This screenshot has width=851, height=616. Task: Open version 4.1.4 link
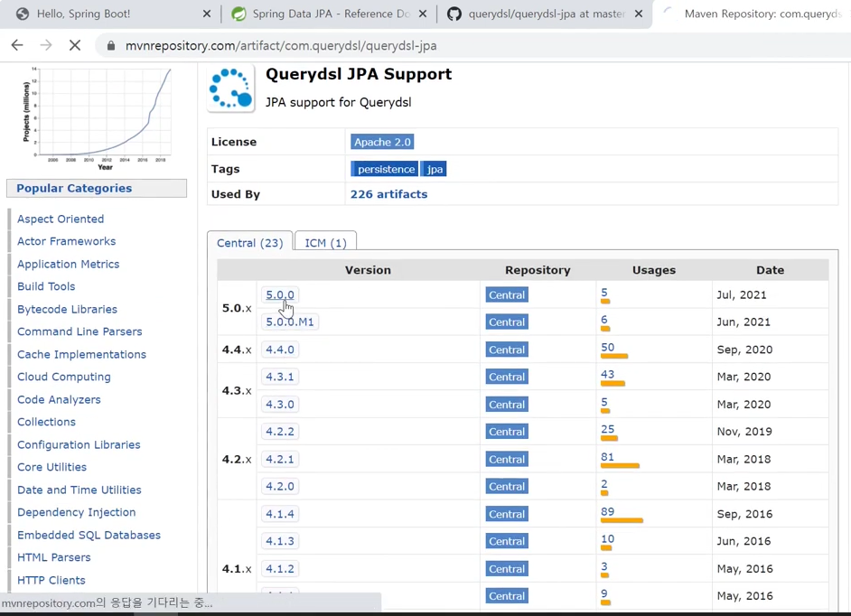point(280,514)
